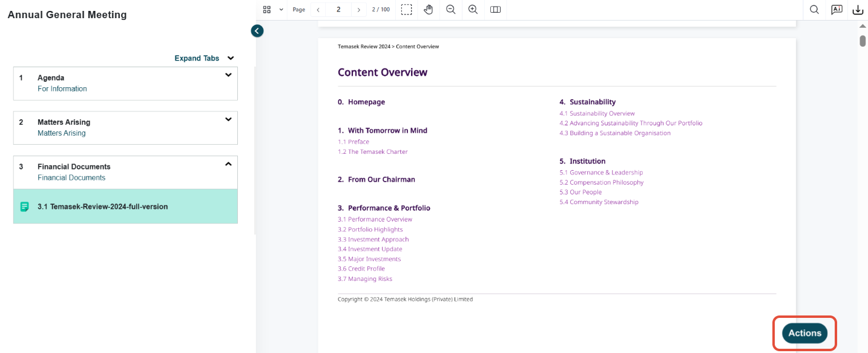
Task: Activate the hand pan tool
Action: 429,10
